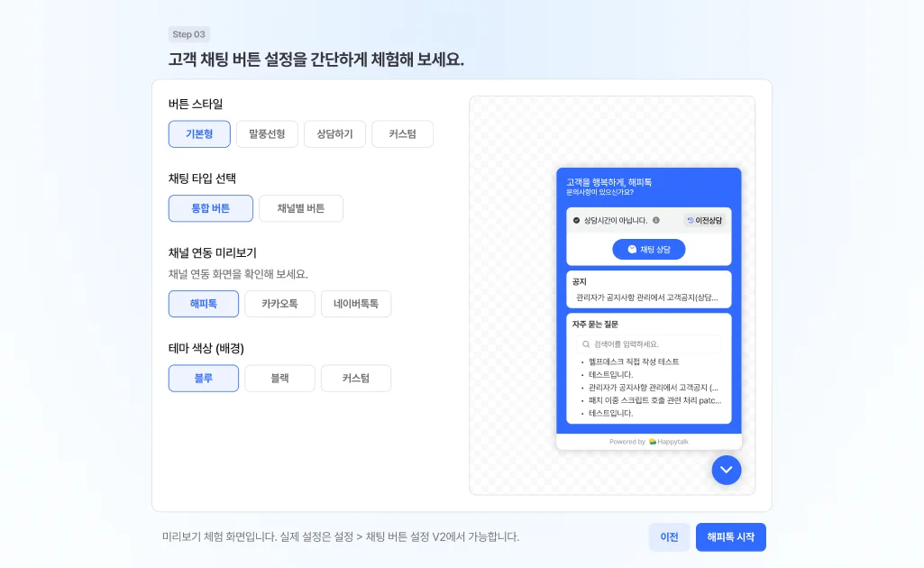Open the FAQ entry 헬프데스크 직접 작성 테스트

(634, 361)
